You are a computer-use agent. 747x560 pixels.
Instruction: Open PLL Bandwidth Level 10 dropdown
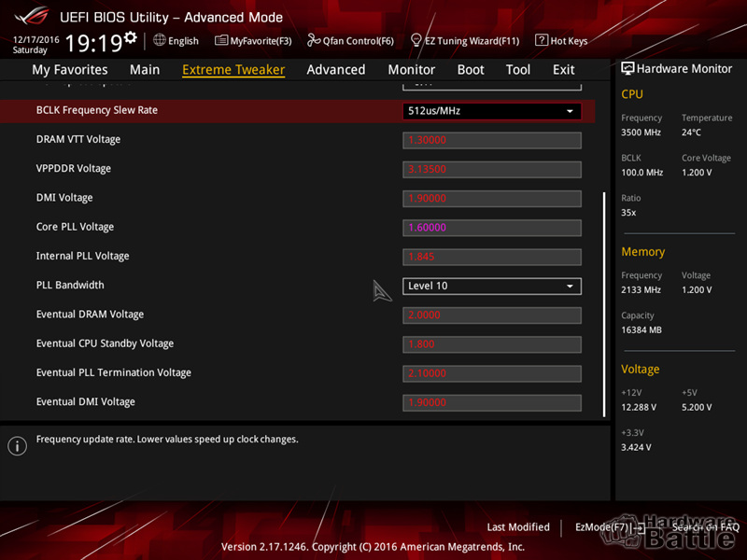(x=492, y=287)
